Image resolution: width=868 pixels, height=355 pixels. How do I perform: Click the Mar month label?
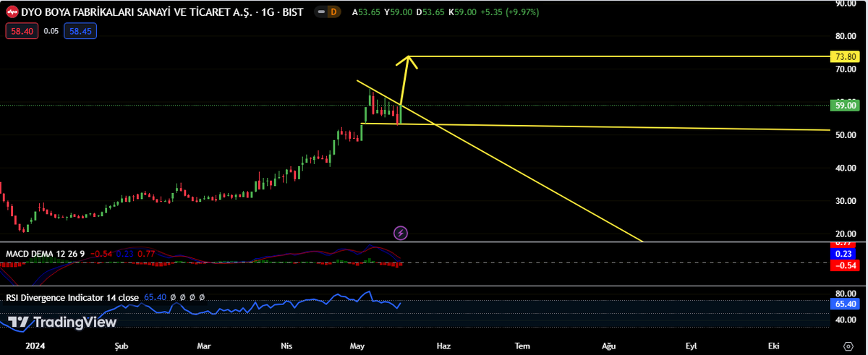pos(204,346)
